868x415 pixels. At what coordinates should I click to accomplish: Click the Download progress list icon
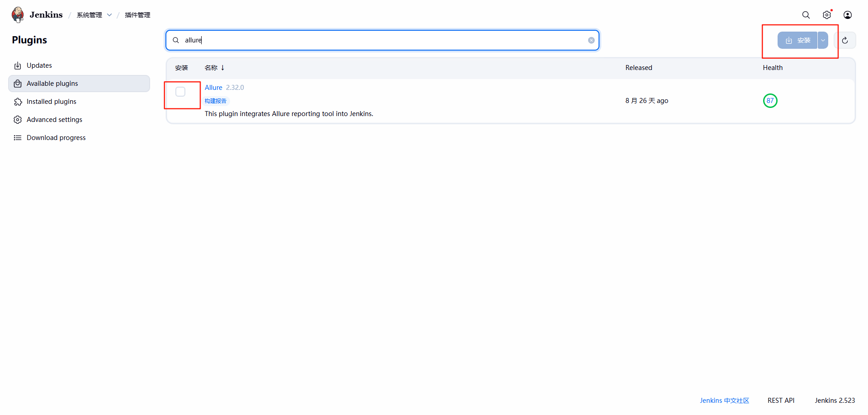pos(18,138)
